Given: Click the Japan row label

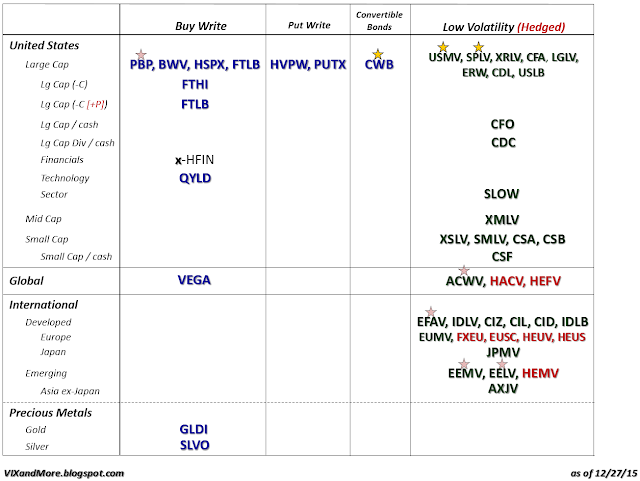Looking at the screenshot, I should 53,352.
